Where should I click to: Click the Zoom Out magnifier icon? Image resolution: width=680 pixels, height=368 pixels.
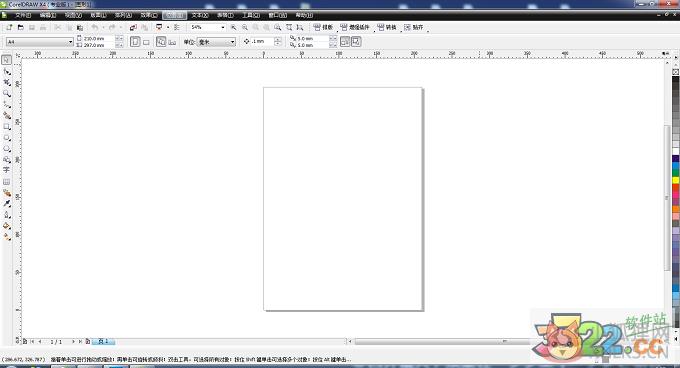(x=245, y=27)
